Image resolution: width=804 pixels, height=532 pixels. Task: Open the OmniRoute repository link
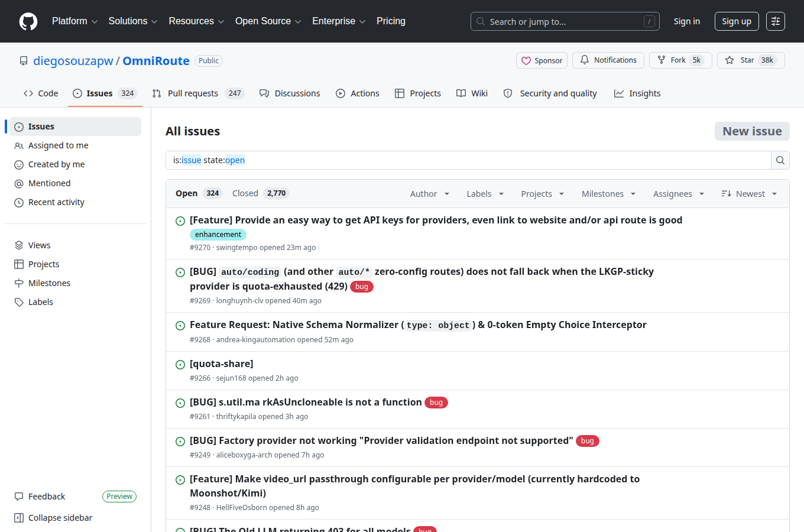pyautogui.click(x=156, y=61)
